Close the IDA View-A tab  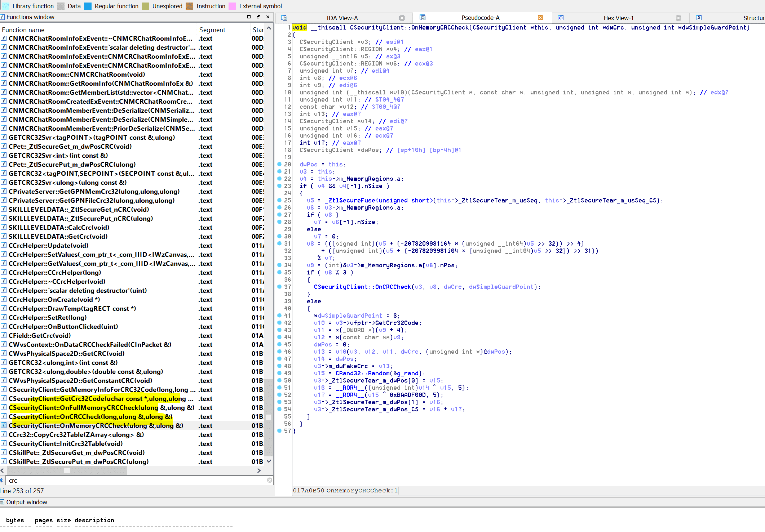(402, 18)
